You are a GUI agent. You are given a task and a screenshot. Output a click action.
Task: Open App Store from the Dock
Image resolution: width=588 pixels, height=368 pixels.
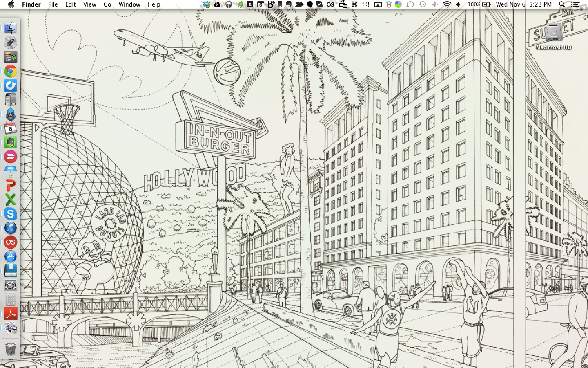(11, 256)
